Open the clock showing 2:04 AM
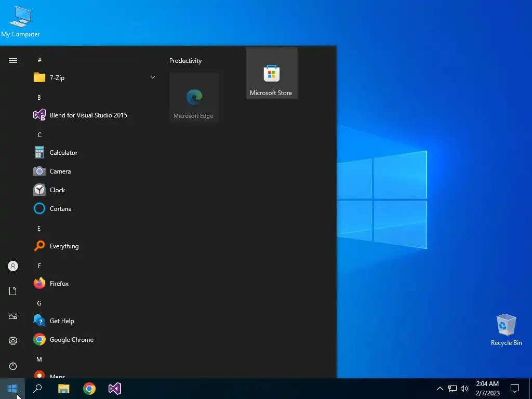The width and height of the screenshot is (532, 399). click(x=487, y=389)
